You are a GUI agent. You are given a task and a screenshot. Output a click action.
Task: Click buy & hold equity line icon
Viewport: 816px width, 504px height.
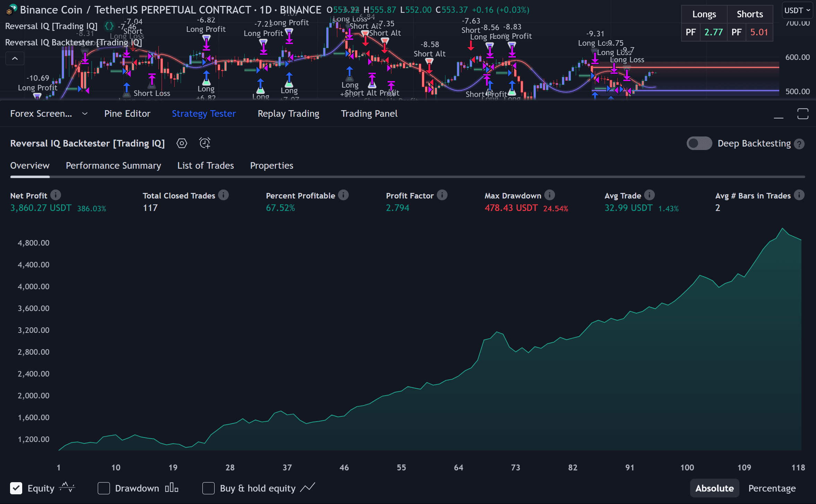pyautogui.click(x=307, y=487)
